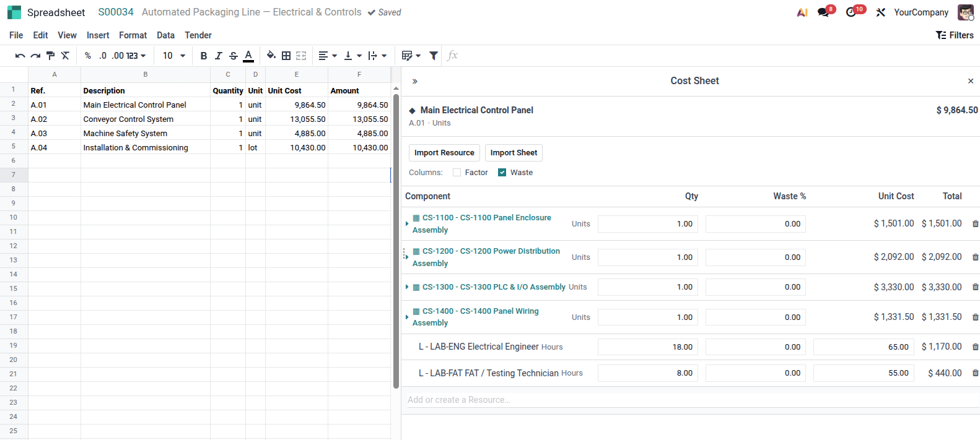This screenshot has width=980, height=440.
Task: Decrease decimal places button
Action: coord(103,56)
